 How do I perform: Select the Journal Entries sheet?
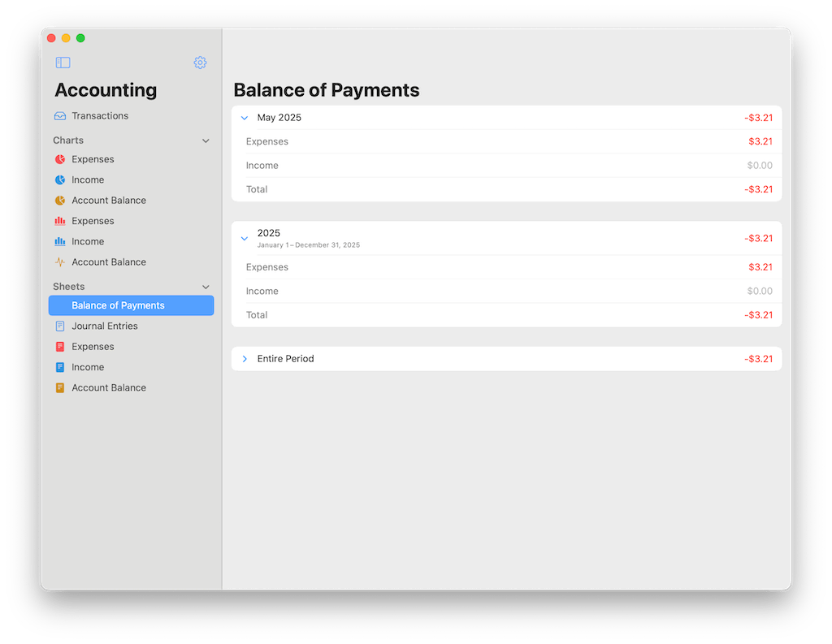tap(104, 326)
